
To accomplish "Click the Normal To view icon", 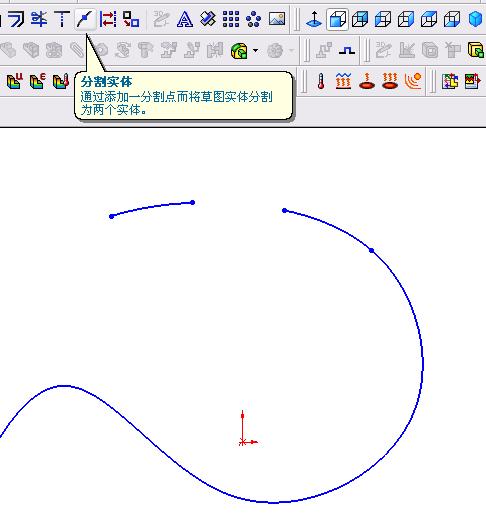I will [314, 19].
